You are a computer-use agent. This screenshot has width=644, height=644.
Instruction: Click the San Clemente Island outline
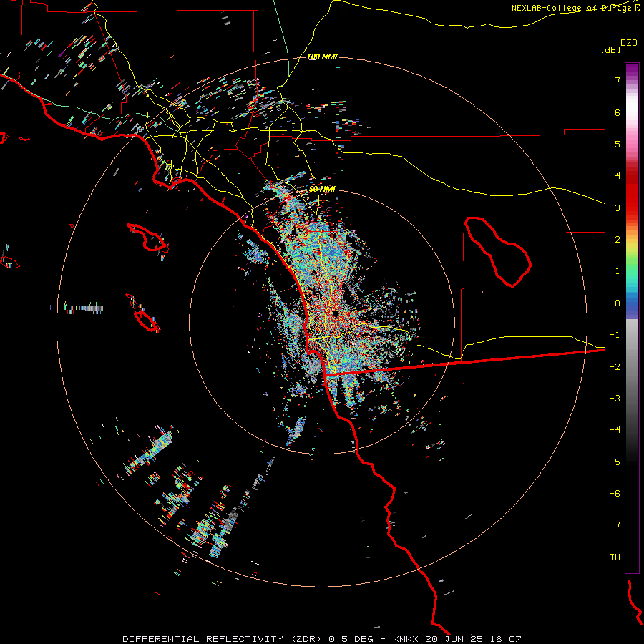(143, 313)
